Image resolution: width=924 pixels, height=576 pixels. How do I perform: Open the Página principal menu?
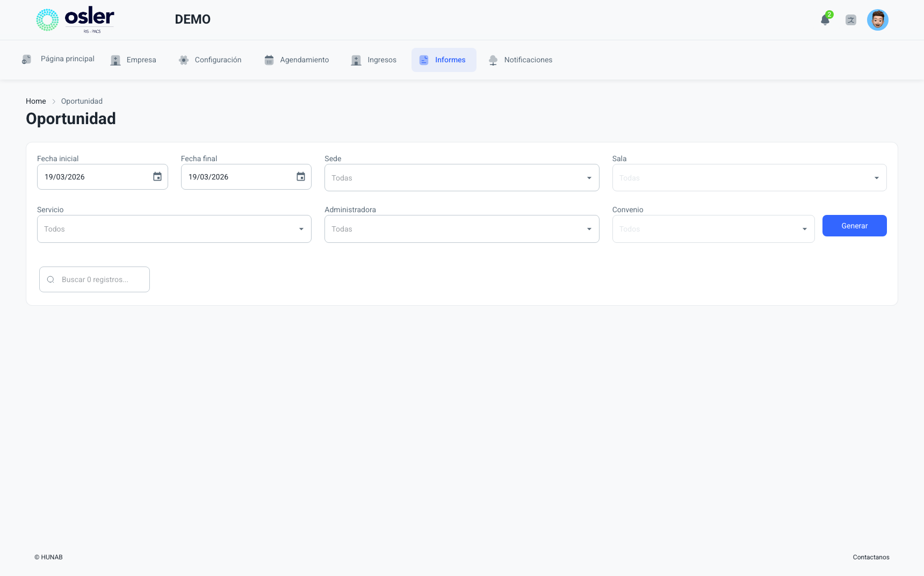[58, 59]
